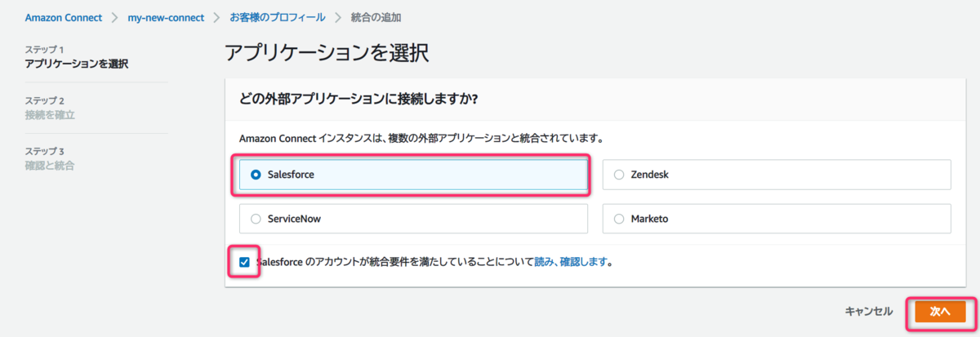Image resolution: width=980 pixels, height=337 pixels.
Task: Click the Marketo option card label
Action: 651,219
